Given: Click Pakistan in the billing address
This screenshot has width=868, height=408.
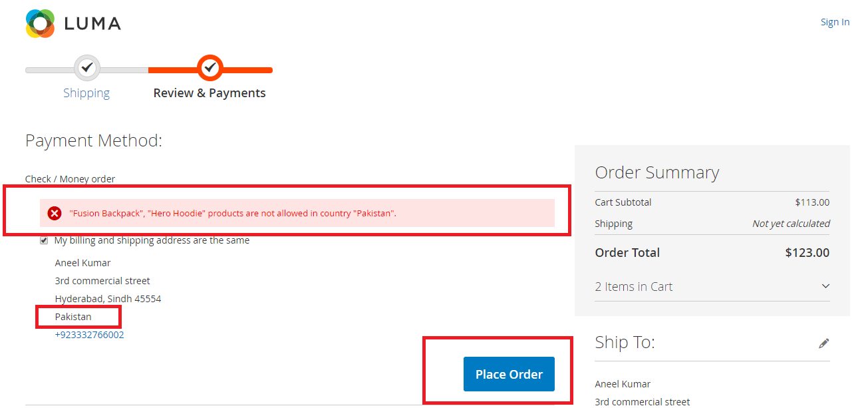Looking at the screenshot, I should tap(73, 317).
